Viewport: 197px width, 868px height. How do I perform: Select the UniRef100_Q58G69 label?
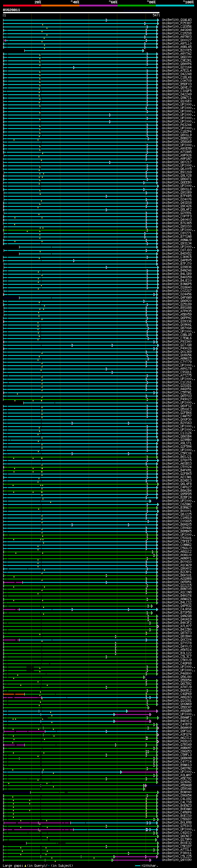(177, 142)
